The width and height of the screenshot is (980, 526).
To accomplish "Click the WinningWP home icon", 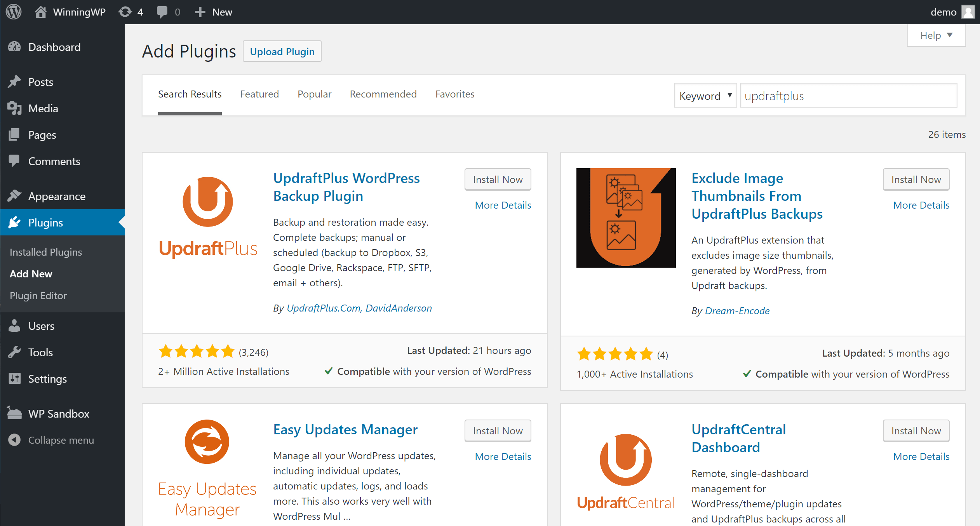I will tap(40, 12).
